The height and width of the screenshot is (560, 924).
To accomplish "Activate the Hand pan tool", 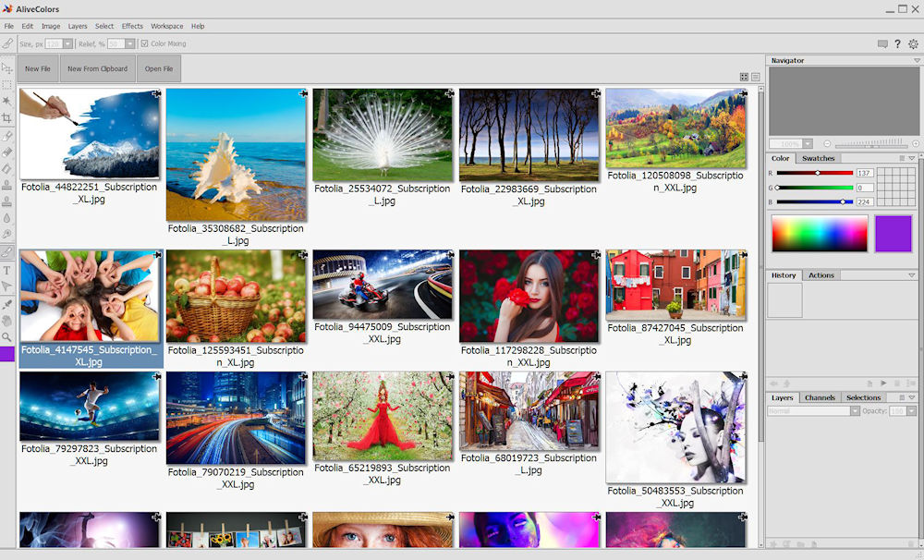I will point(6,321).
